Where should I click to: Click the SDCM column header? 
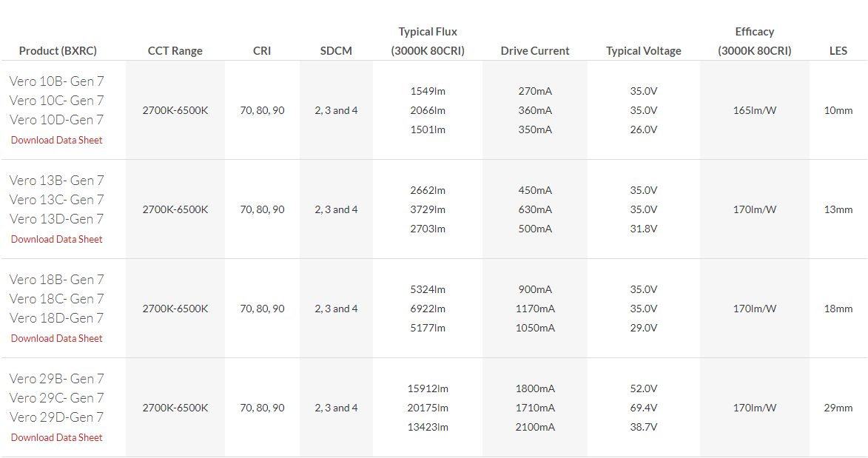tap(336, 51)
